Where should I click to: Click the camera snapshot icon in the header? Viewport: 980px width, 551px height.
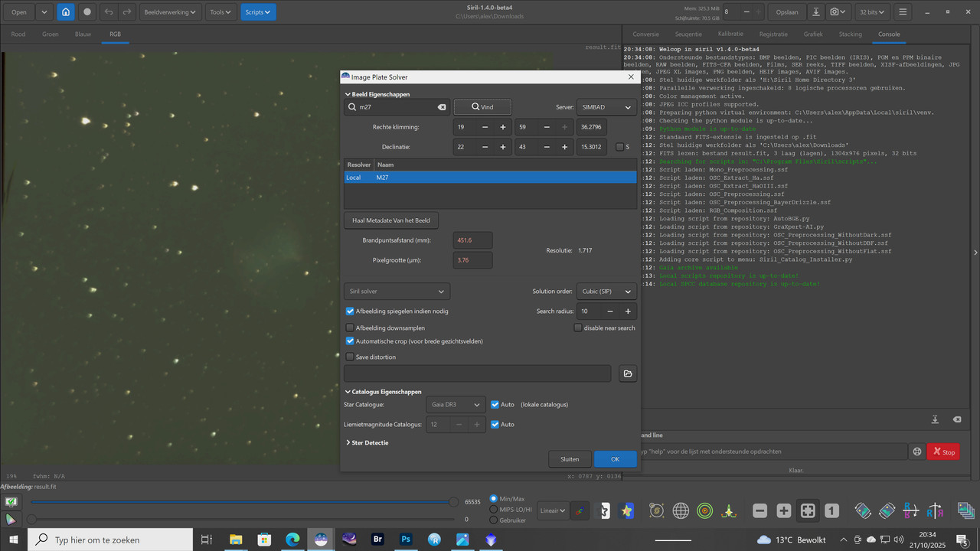point(835,12)
